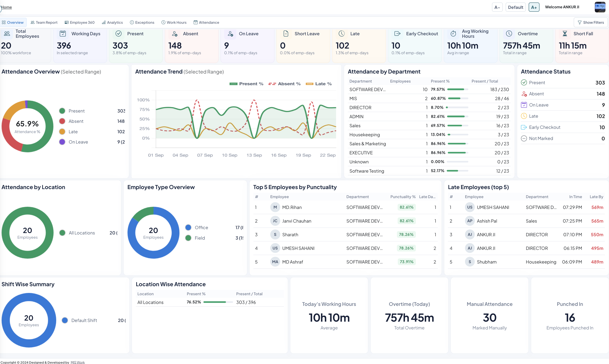Click MD.Rihan's M avatar in punctuality table
Image resolution: width=609 pixels, height=364 pixels.
pyautogui.click(x=275, y=207)
